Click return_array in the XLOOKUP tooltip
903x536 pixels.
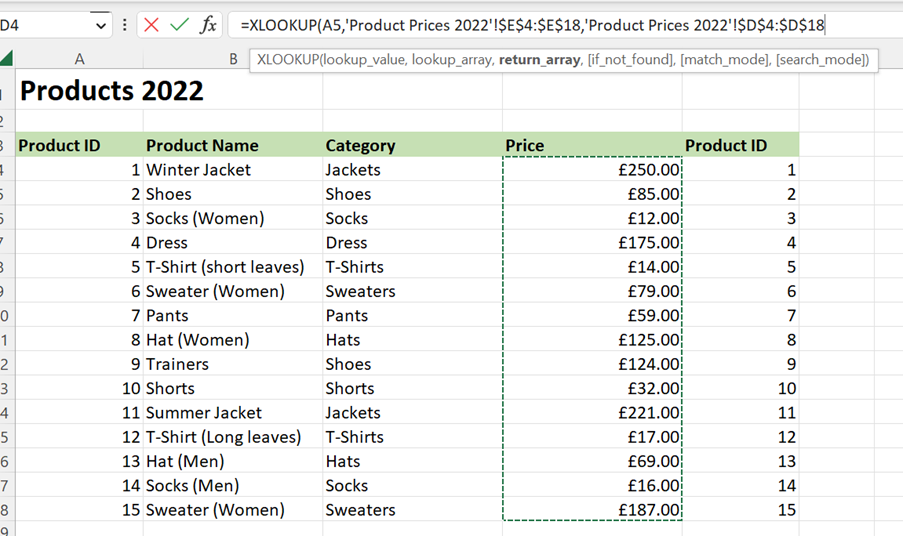(x=539, y=60)
